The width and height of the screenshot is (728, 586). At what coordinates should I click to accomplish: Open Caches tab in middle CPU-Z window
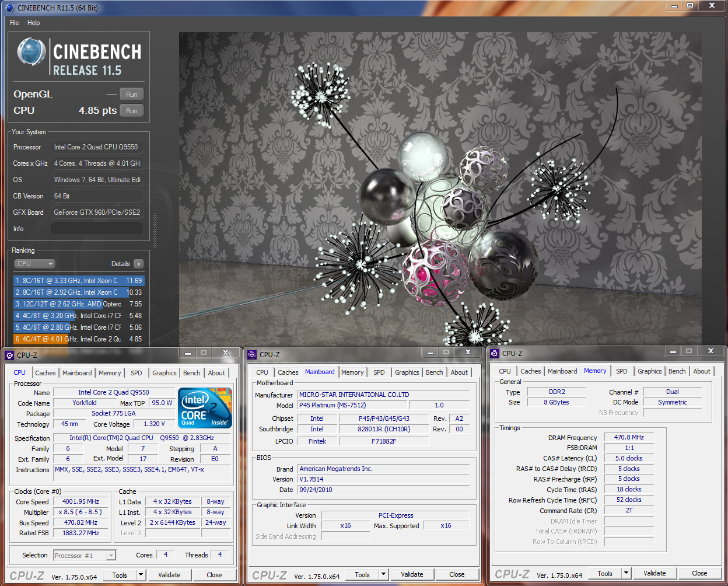(288, 372)
